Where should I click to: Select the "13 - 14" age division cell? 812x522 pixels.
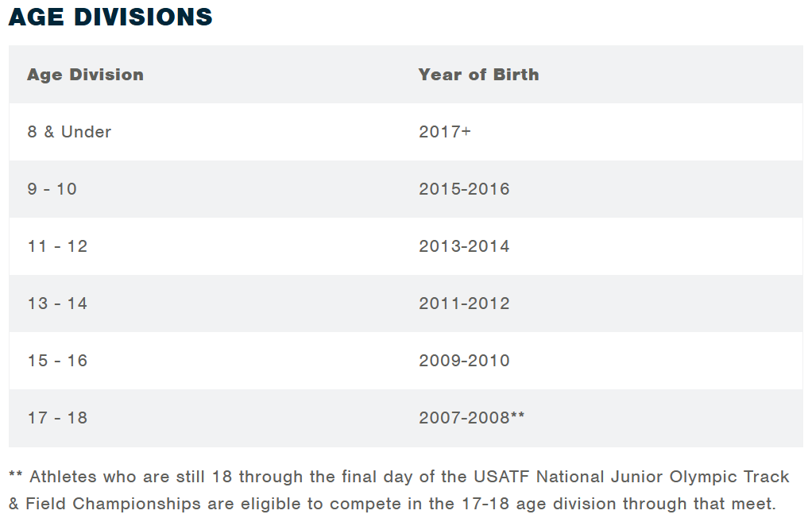click(57, 304)
